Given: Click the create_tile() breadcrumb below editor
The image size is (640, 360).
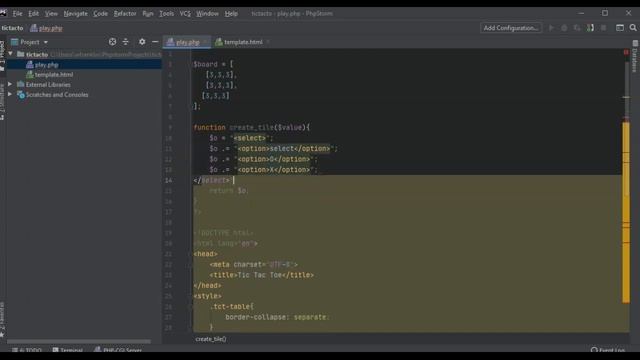Looking at the screenshot, I should tap(211, 339).
